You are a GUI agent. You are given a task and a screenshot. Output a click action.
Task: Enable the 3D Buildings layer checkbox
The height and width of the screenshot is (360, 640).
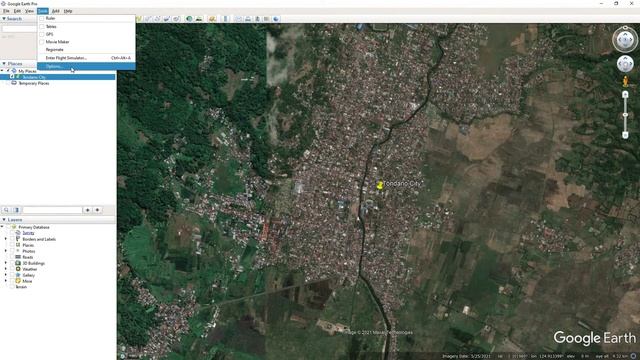pyautogui.click(x=12, y=263)
